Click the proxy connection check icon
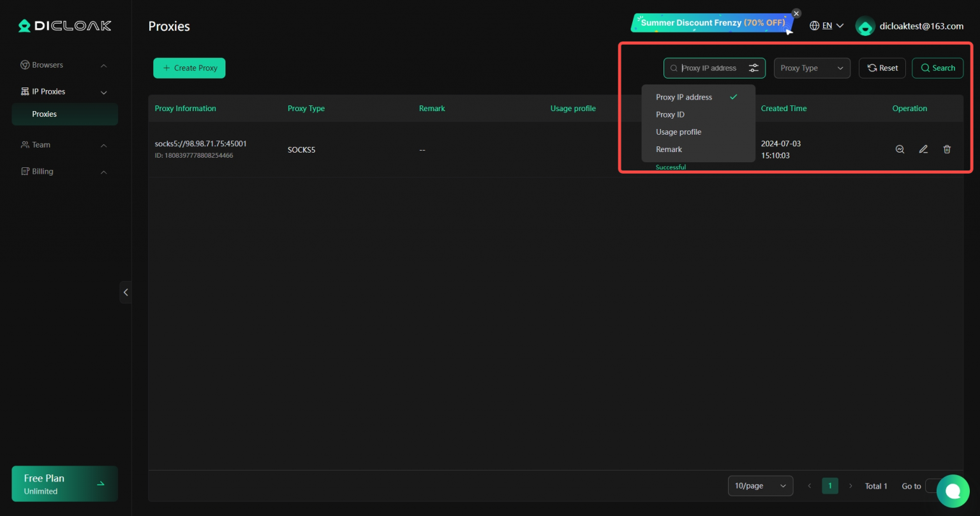The image size is (980, 516). [900, 149]
